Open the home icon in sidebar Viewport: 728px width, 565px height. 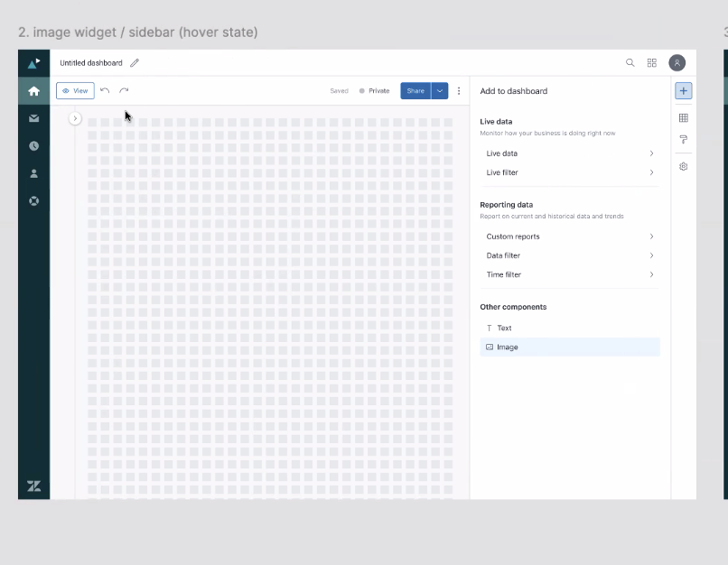(34, 91)
